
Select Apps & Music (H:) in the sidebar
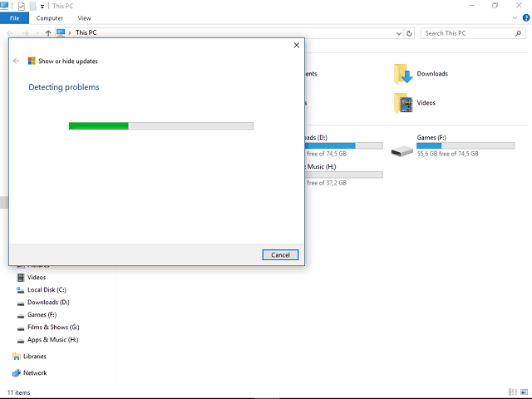click(52, 340)
